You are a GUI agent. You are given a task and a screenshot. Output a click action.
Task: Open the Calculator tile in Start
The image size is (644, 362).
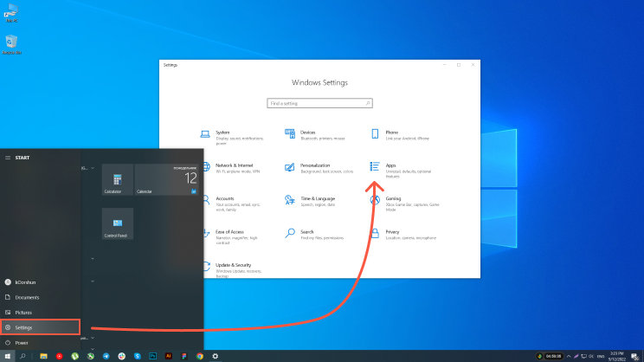pos(118,179)
